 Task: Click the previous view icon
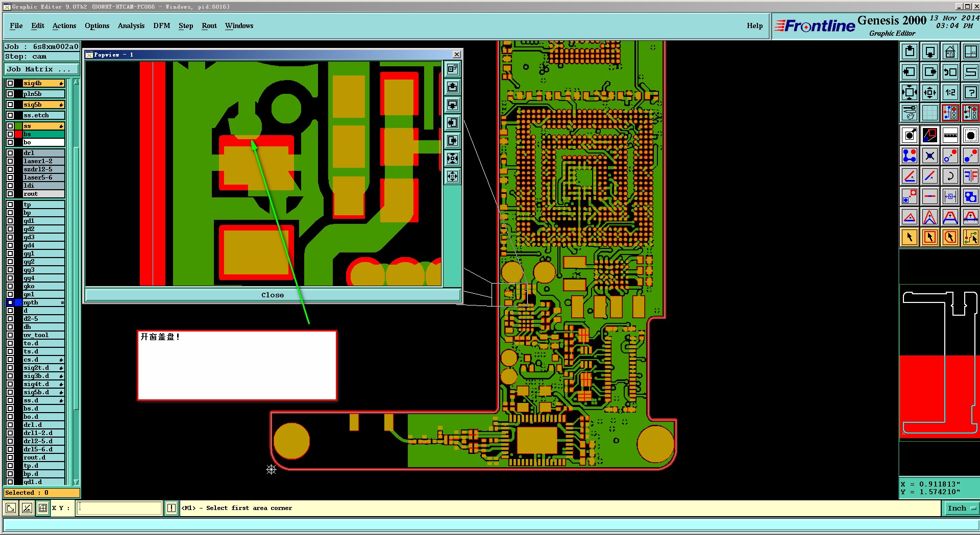[x=950, y=72]
